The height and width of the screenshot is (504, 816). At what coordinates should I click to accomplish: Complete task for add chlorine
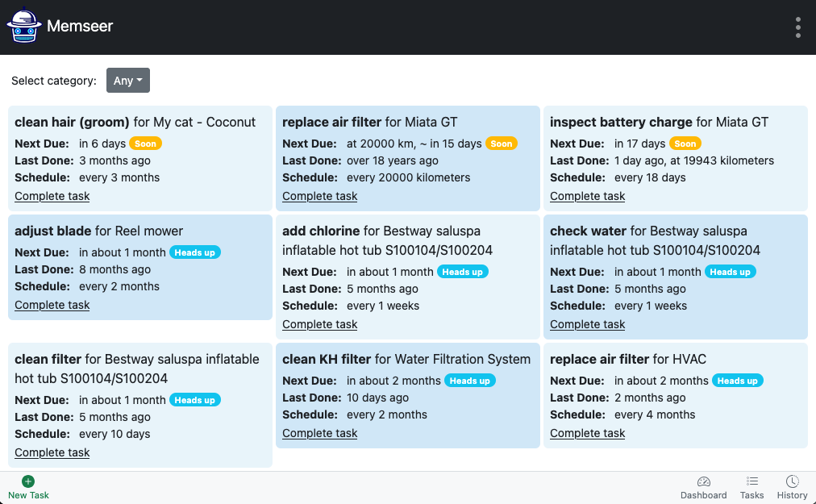319,324
